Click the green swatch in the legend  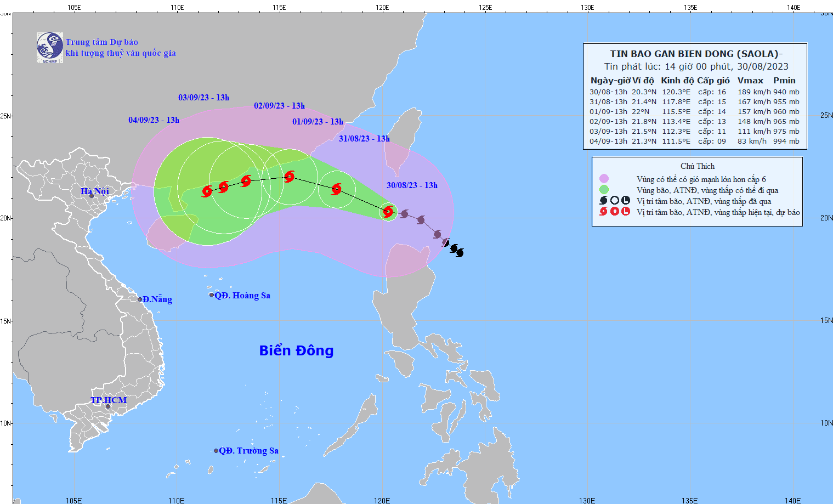point(604,190)
